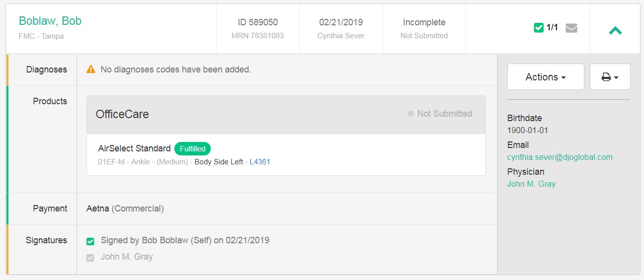Select the Diagnoses section label

[x=46, y=70]
